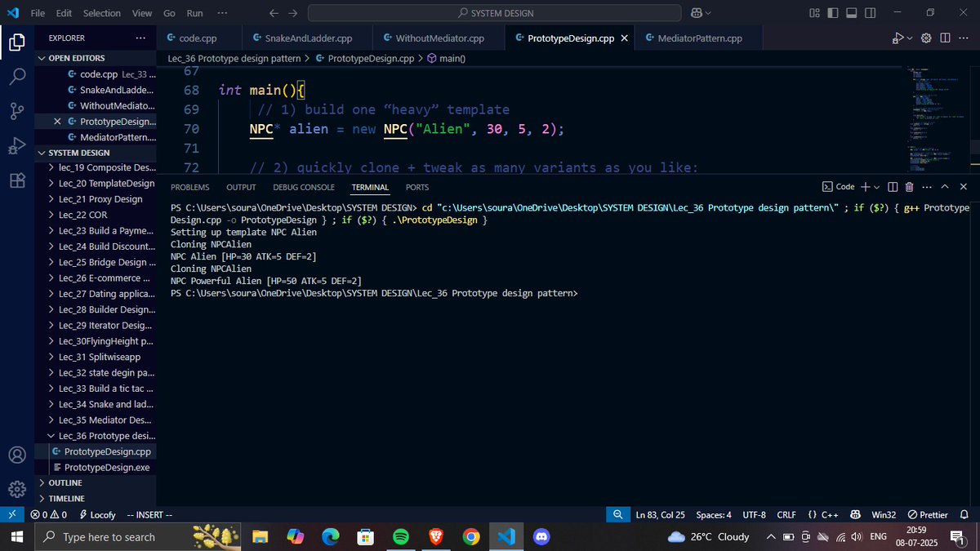Open Customize Layout icon
980x551 pixels.
click(x=814, y=13)
